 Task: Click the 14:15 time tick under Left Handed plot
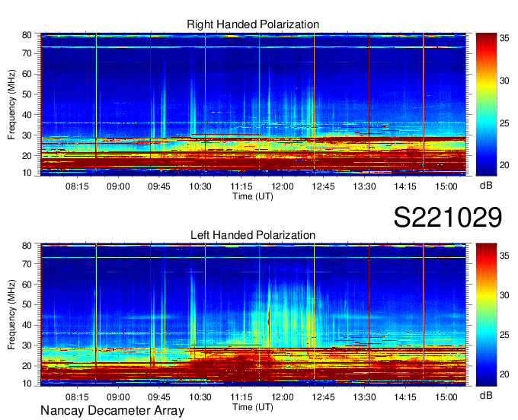point(405,397)
